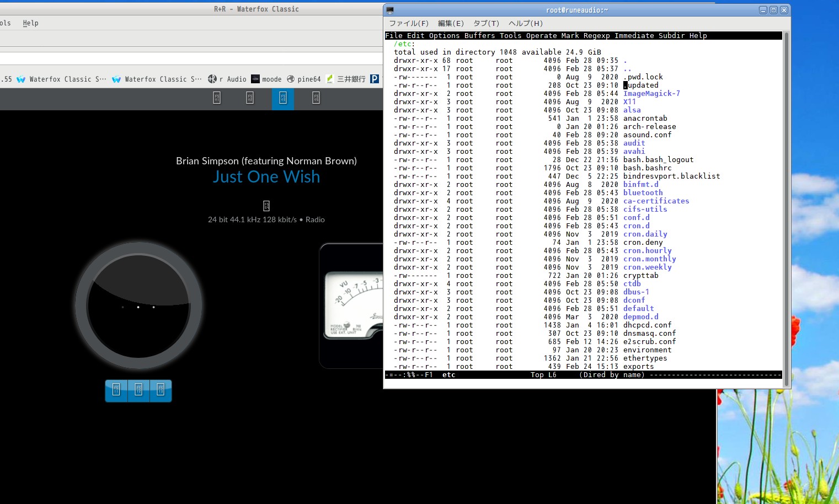Toggle consume mode in moOde
The image size is (839, 504).
tap(160, 390)
